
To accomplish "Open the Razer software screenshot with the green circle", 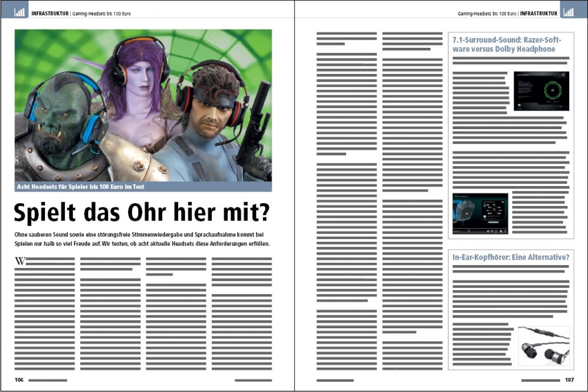I will click(541, 91).
